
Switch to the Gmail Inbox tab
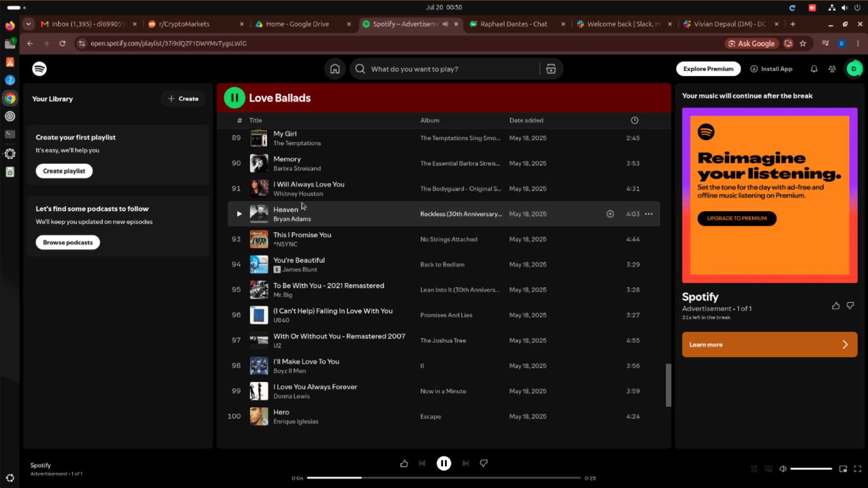pos(88,24)
